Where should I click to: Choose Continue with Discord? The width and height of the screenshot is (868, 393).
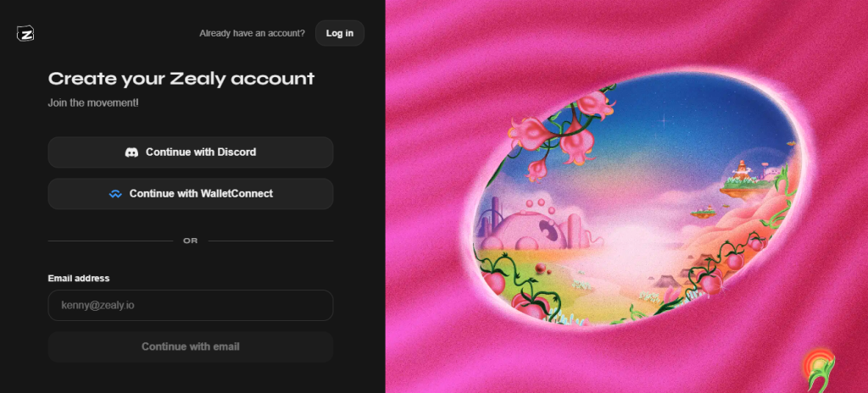tap(191, 152)
